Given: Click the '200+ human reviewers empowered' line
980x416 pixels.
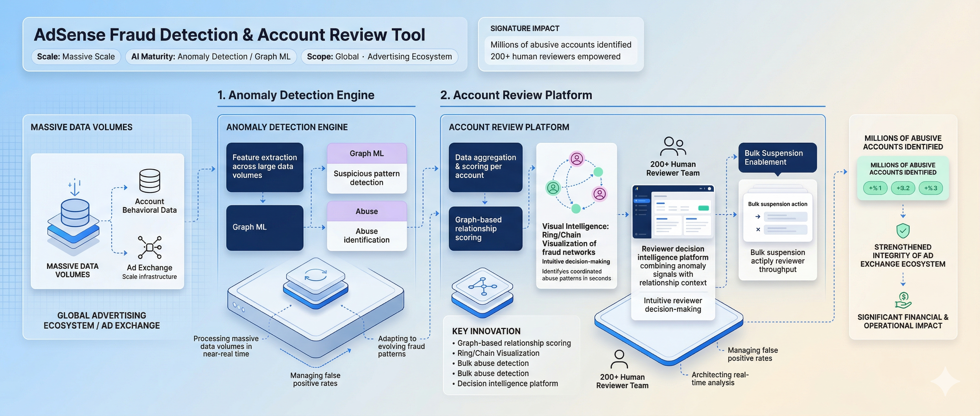Looking at the screenshot, I should [x=555, y=56].
